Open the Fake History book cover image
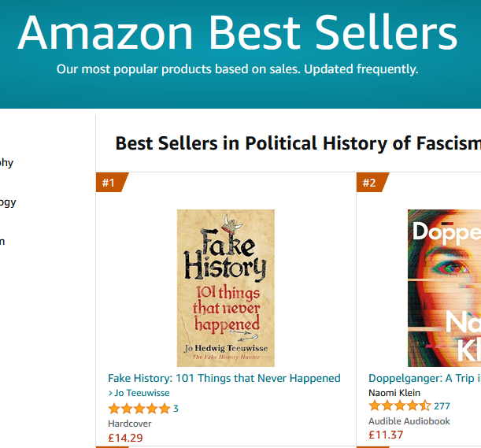 point(225,287)
